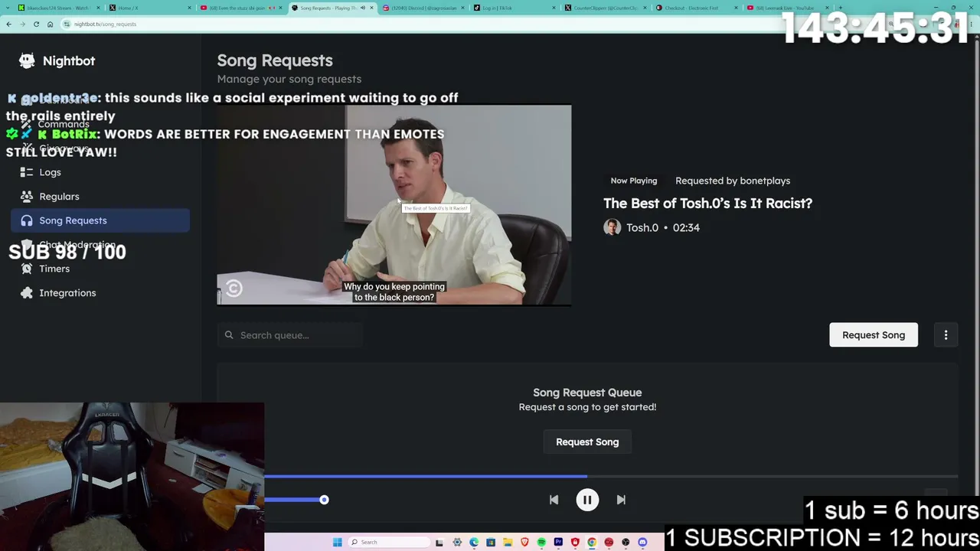Click the Tosh.0 channel avatar
This screenshot has height=551, width=980.
(x=612, y=227)
